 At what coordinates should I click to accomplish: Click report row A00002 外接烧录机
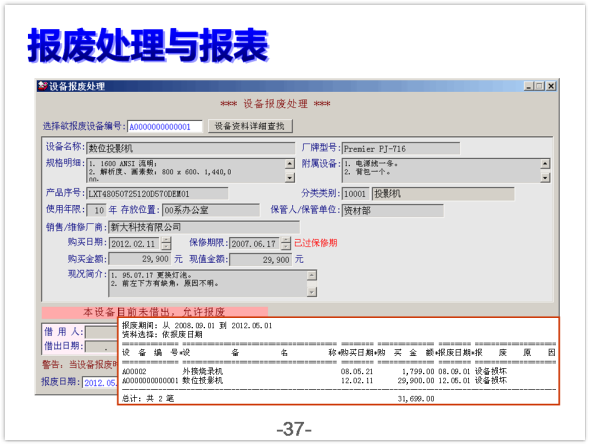(x=315, y=371)
